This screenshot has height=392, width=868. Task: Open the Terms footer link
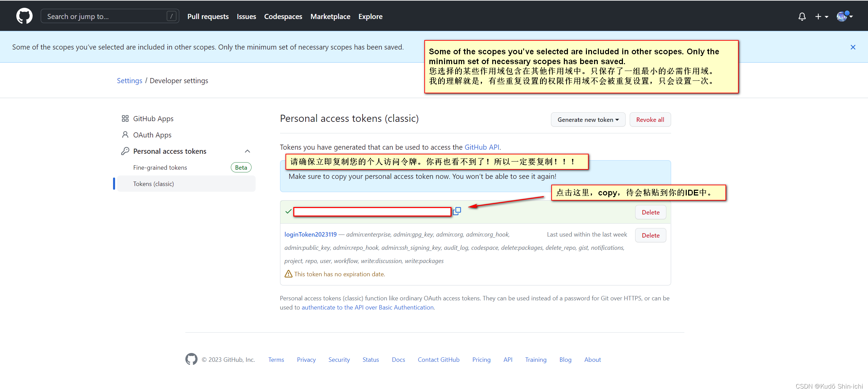pos(276,359)
